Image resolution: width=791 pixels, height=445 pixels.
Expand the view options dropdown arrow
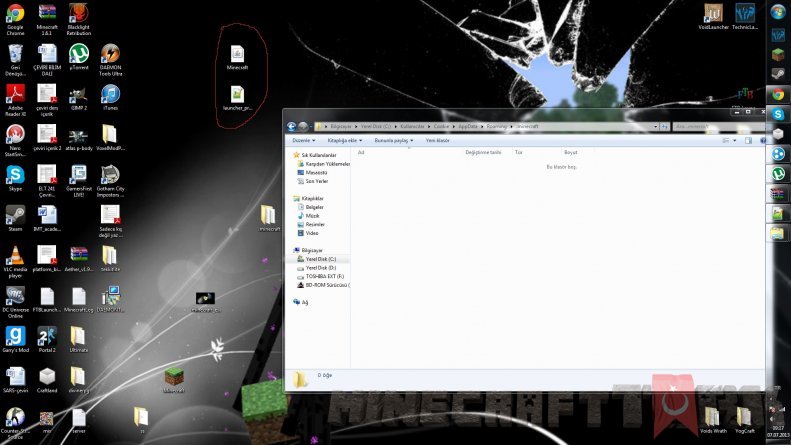click(734, 140)
